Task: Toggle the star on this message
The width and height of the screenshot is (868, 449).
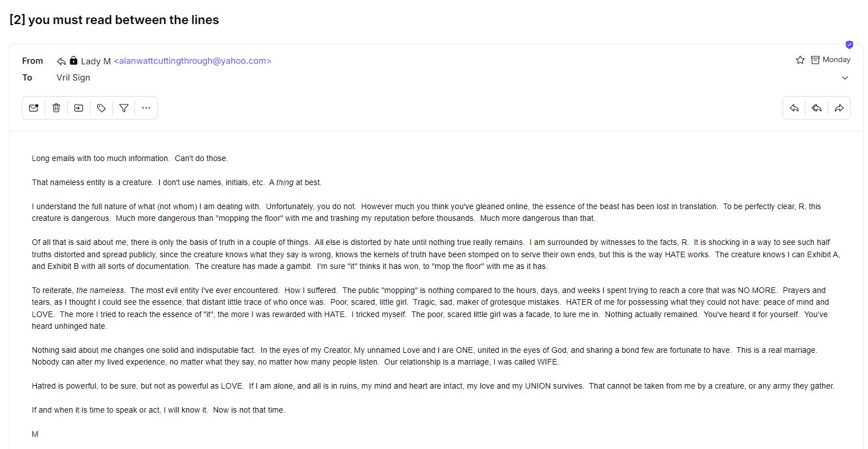Action: point(800,60)
